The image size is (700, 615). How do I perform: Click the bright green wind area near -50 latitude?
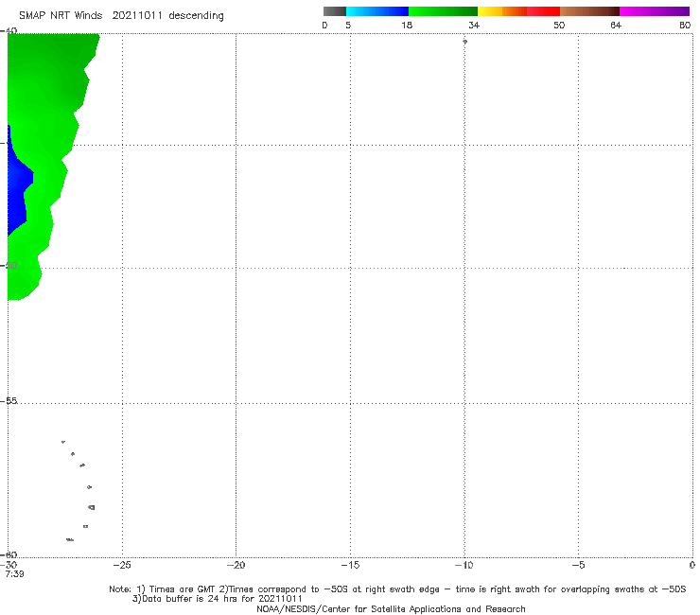pyautogui.click(x=25, y=272)
